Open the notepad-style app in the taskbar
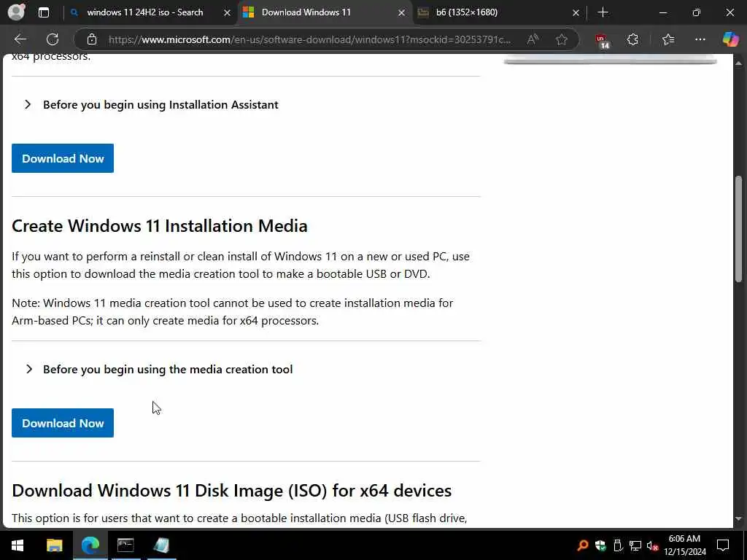 coord(161,545)
